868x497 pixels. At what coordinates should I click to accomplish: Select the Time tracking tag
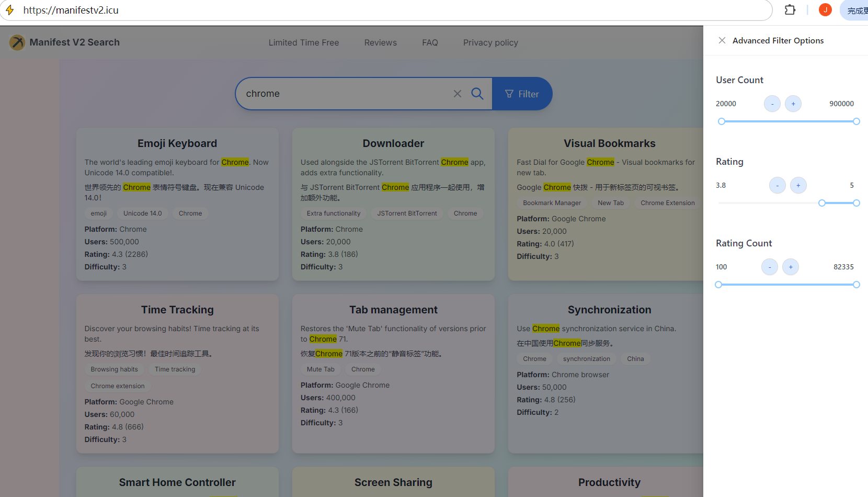pos(175,369)
